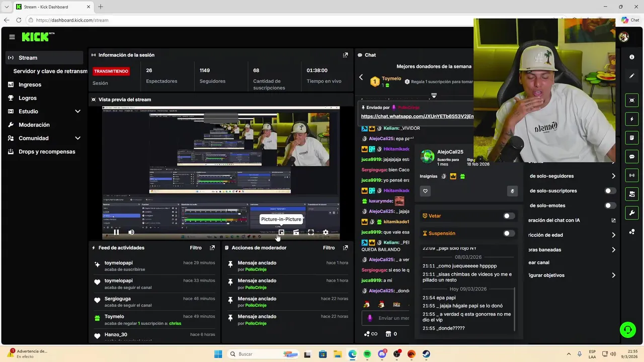Make the stream preview fullscreen
This screenshot has height=362, width=644.
point(311,232)
